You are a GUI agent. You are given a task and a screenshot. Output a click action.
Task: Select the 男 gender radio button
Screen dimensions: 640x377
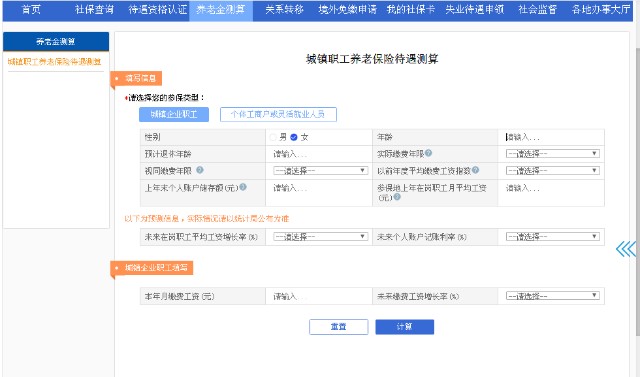[273, 137]
